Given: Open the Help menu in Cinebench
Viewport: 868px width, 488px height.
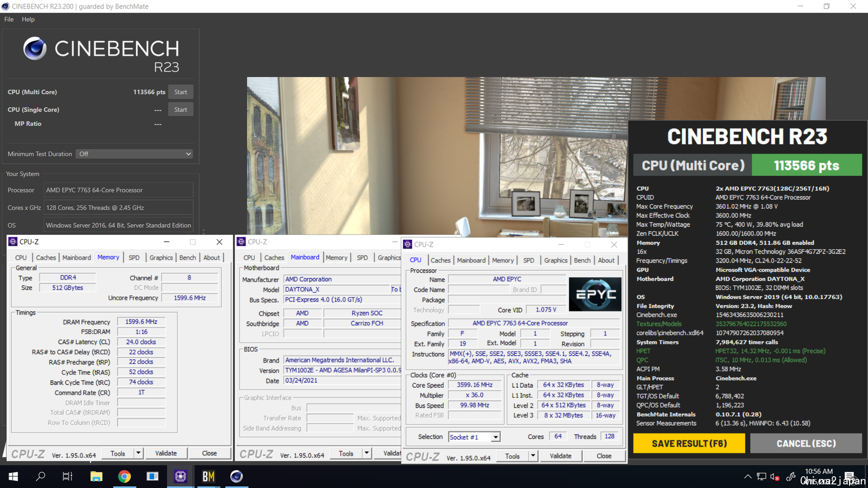Looking at the screenshot, I should [28, 19].
